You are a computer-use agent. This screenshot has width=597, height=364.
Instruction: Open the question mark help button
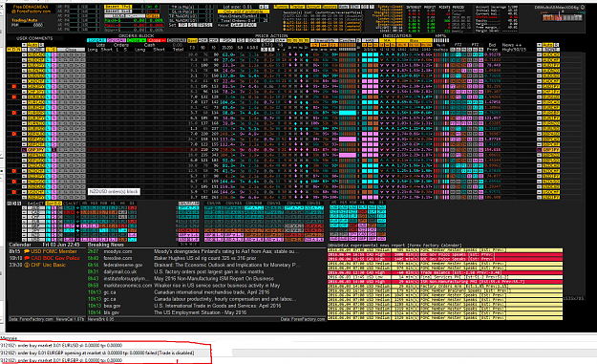[373, 7]
